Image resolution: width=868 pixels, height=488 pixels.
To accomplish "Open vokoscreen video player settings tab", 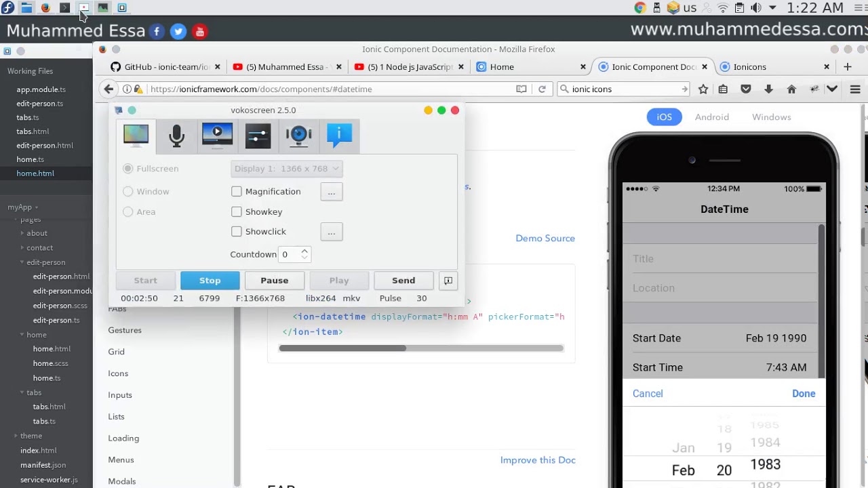I will coord(217,136).
